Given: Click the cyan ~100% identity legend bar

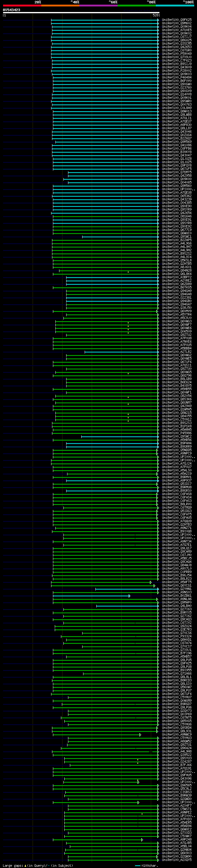Looking at the screenshot, I should coord(175,6).
